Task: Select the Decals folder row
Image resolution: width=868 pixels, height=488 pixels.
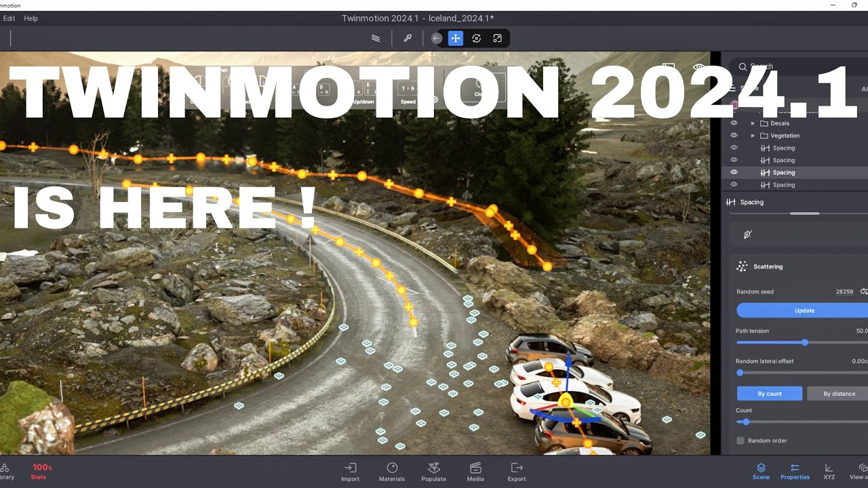Action: [795, 123]
